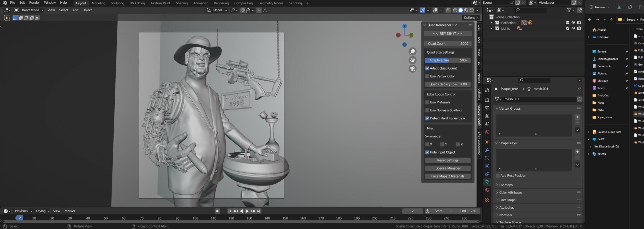This screenshot has width=644, height=229.
Task: Open the Render menu
Action: click(35, 3)
